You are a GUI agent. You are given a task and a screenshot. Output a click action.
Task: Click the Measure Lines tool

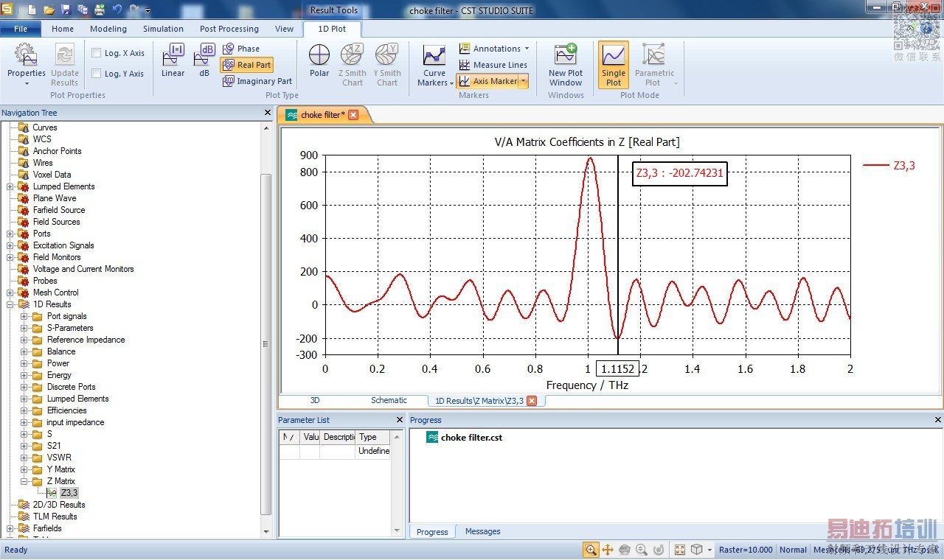[x=493, y=65]
